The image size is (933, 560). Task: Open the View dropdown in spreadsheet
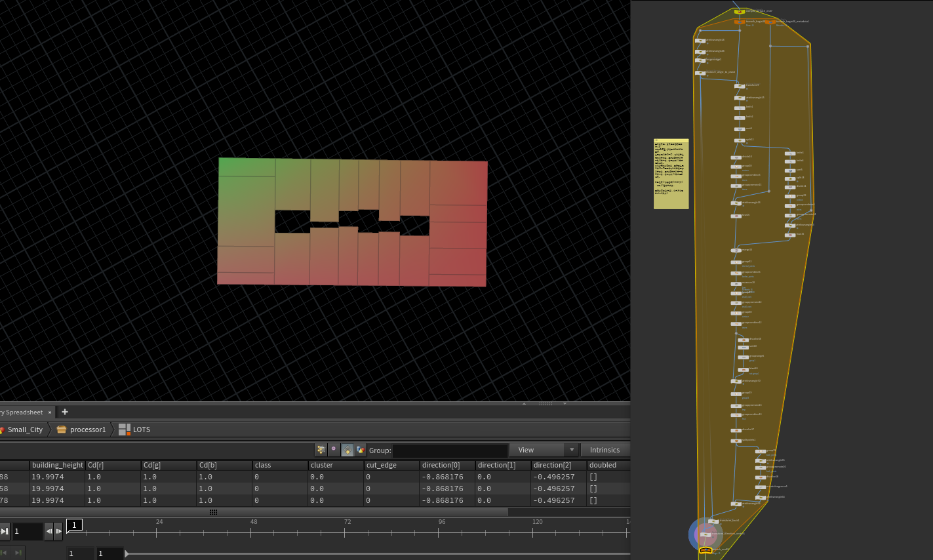click(x=544, y=450)
